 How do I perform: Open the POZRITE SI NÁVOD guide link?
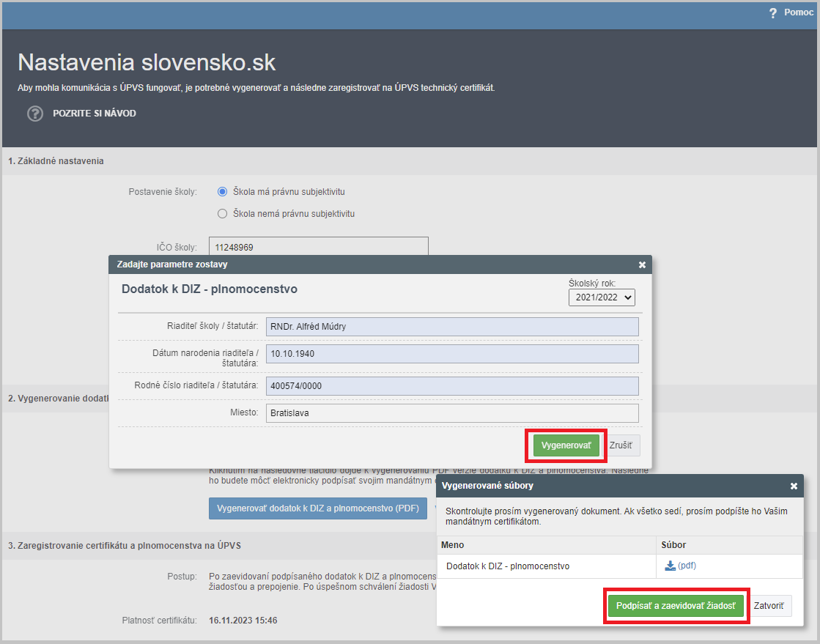(95, 114)
